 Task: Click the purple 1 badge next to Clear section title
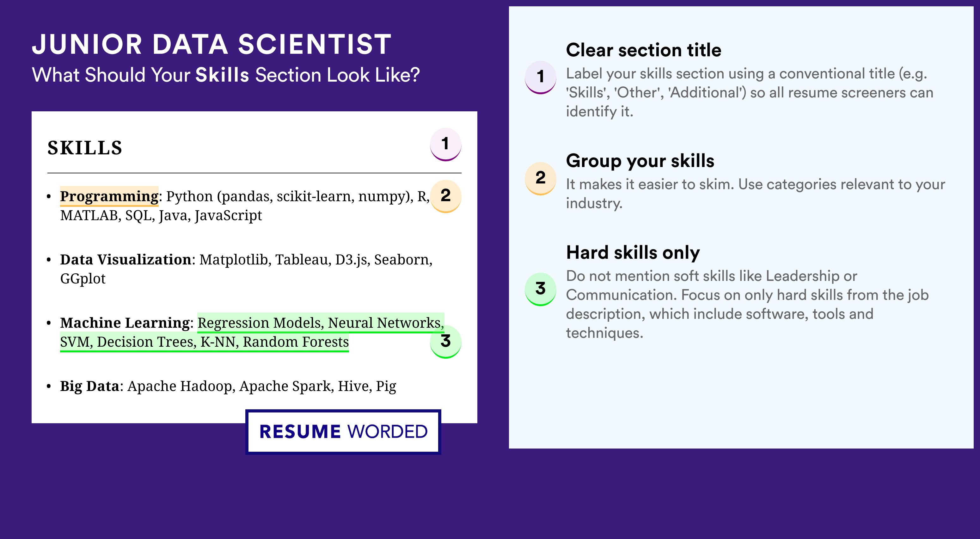point(541,77)
